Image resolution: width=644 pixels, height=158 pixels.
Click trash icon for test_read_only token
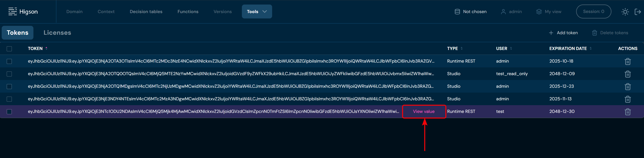click(627, 74)
